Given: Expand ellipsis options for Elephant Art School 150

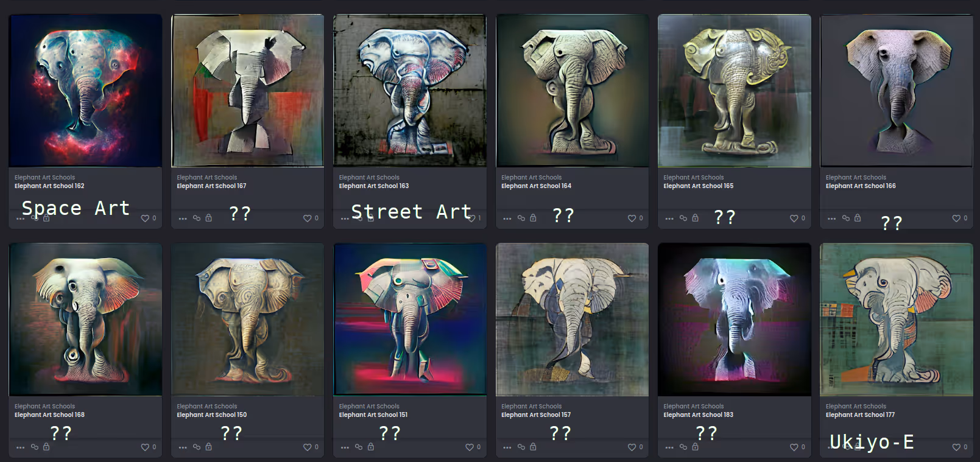Looking at the screenshot, I should click(x=183, y=447).
